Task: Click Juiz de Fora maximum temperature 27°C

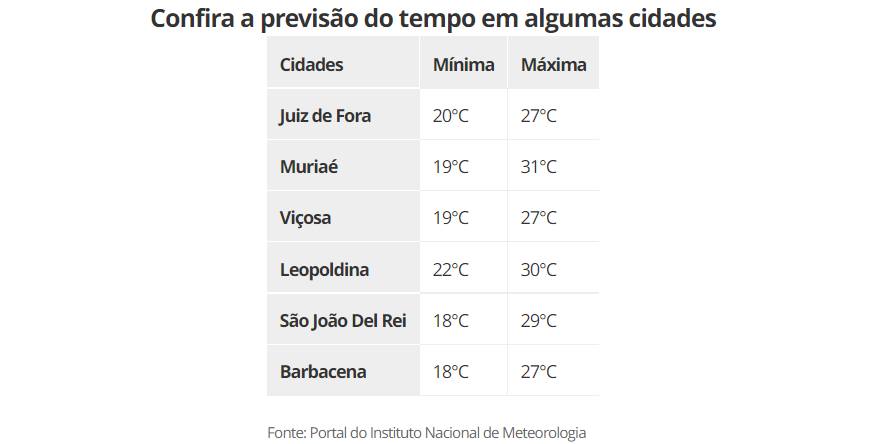Action: [x=538, y=116]
